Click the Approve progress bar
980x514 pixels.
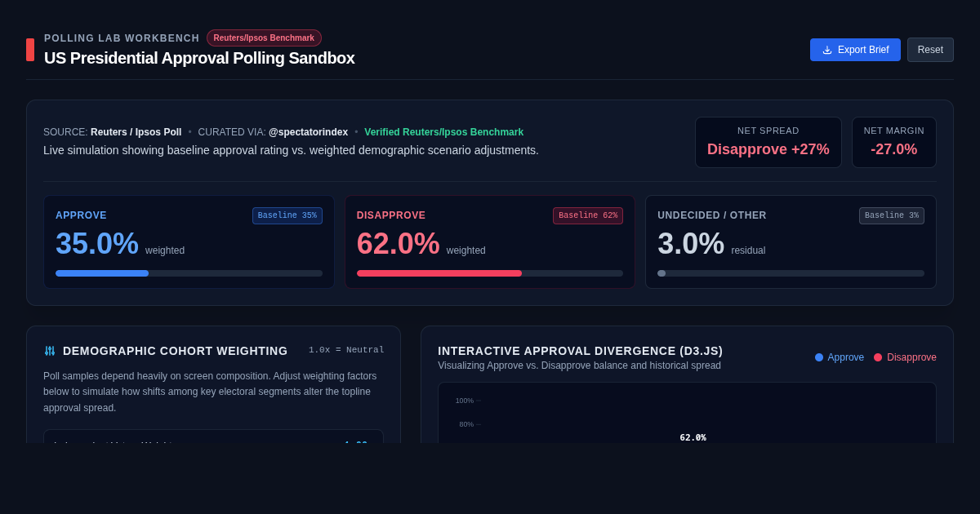click(189, 273)
